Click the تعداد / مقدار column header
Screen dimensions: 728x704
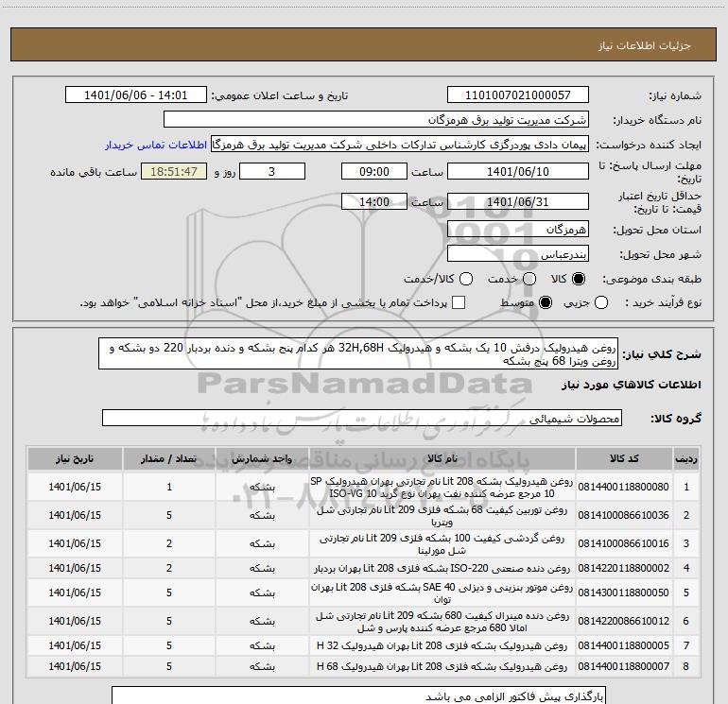click(169, 458)
